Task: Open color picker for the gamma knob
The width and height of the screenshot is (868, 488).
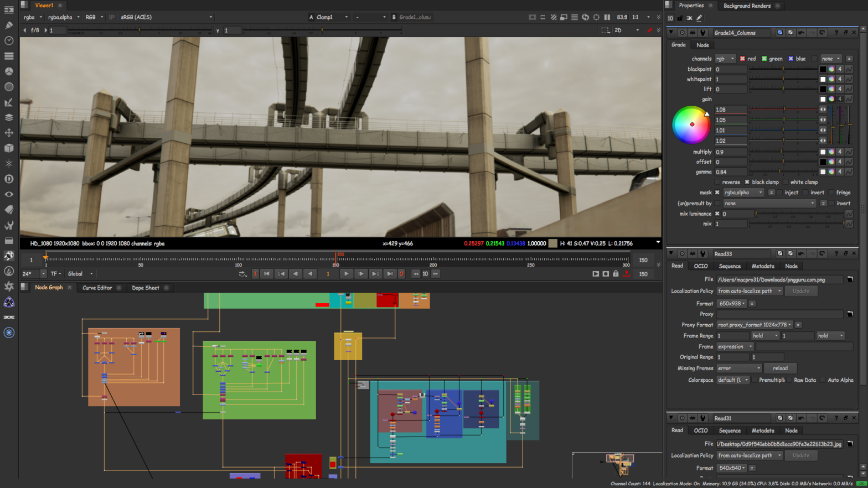Action: coord(831,172)
